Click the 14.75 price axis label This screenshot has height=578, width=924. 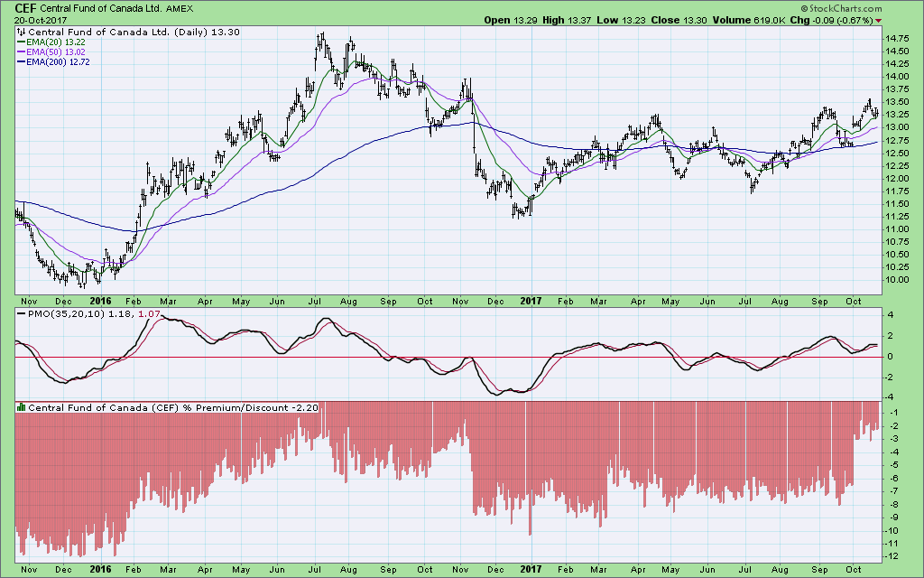(898, 39)
